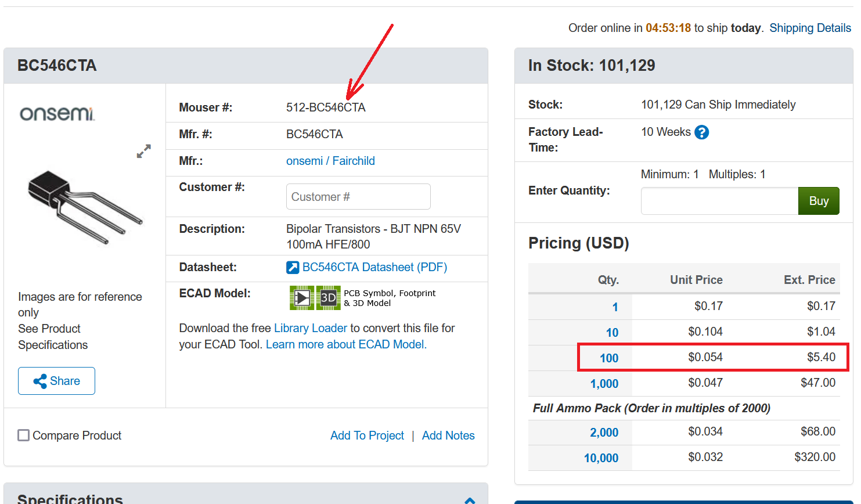The image size is (861, 504).
Task: Click the Share button
Action: [56, 381]
